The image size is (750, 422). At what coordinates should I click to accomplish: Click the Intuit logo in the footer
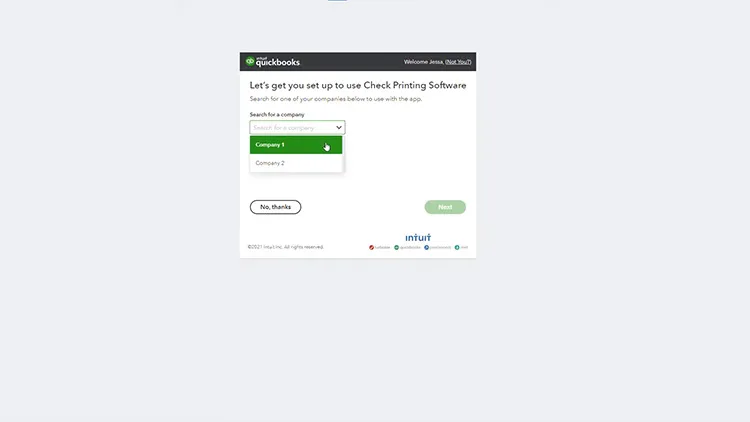[x=418, y=237]
